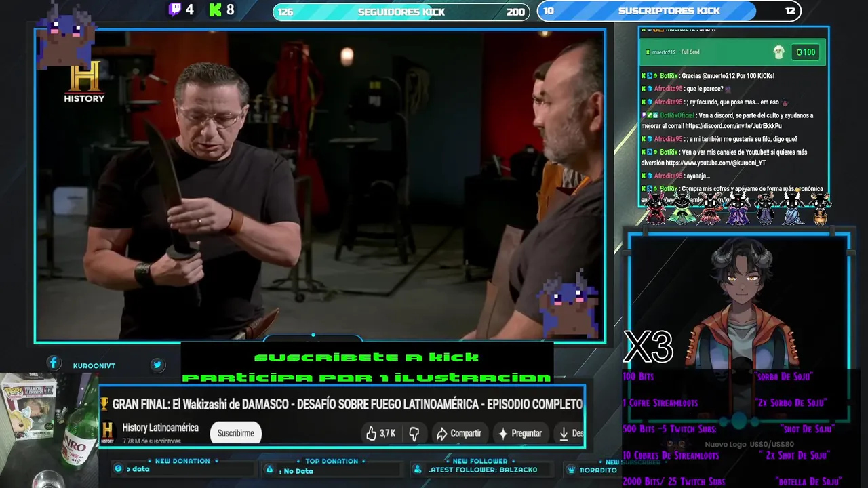This screenshot has width=868, height=488.
Task: Click the thumbs-down dislike icon
Action: 414,433
